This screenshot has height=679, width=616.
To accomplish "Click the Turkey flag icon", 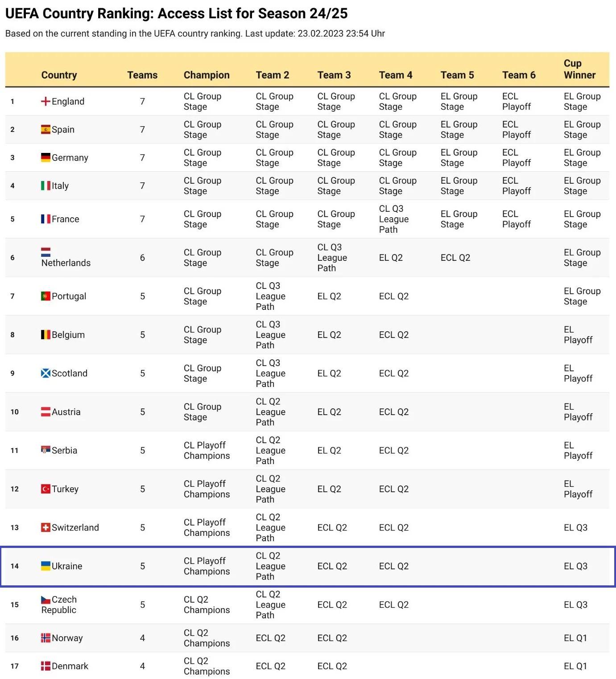I will coord(45,489).
